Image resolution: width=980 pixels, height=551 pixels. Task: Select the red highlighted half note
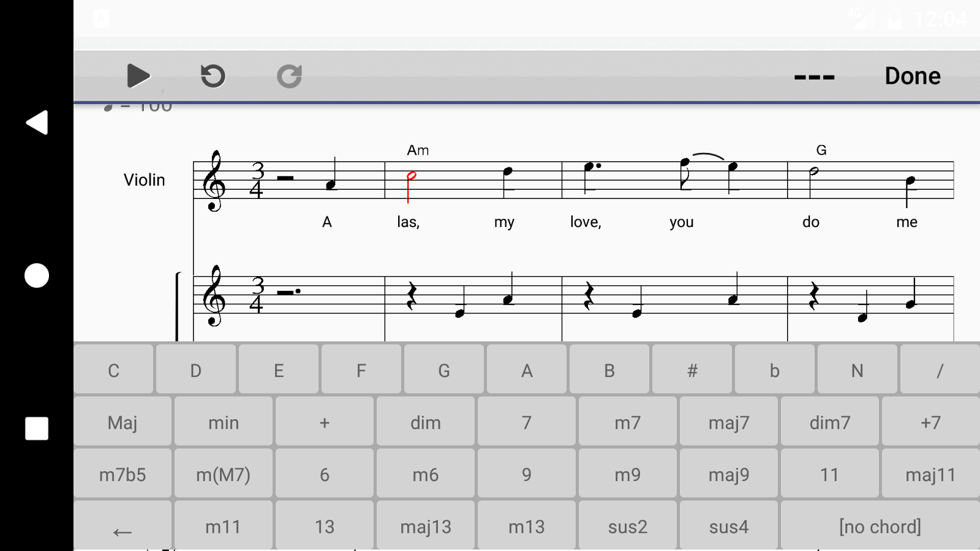point(411,187)
